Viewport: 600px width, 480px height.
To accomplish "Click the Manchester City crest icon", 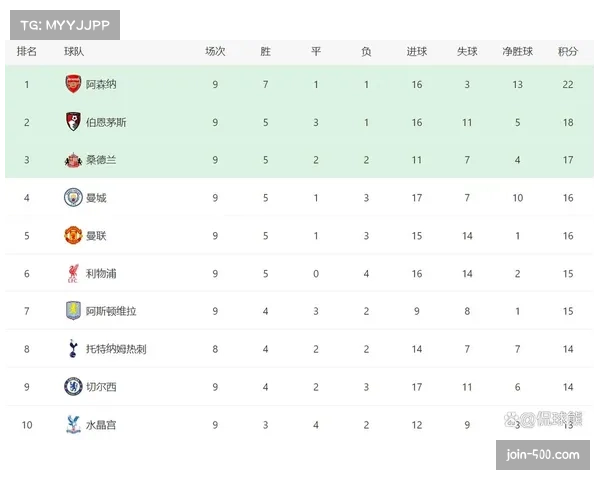I will [73, 197].
